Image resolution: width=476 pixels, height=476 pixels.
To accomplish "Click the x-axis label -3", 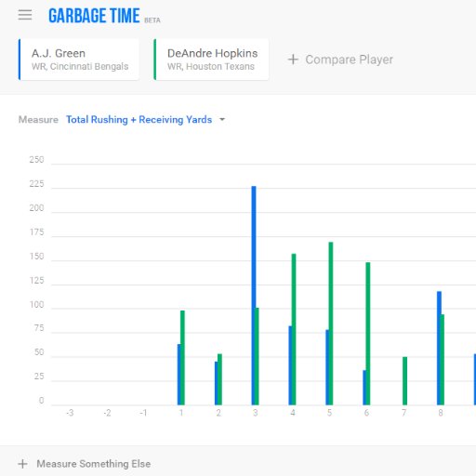I will click(x=70, y=413).
